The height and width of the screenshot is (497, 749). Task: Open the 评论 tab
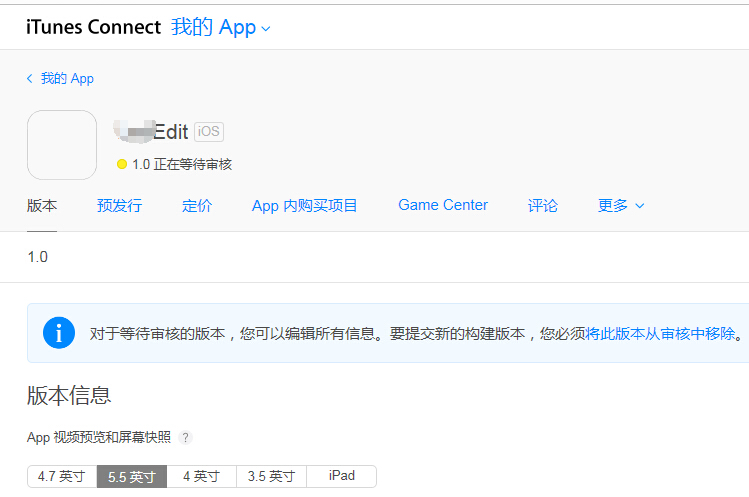point(543,205)
